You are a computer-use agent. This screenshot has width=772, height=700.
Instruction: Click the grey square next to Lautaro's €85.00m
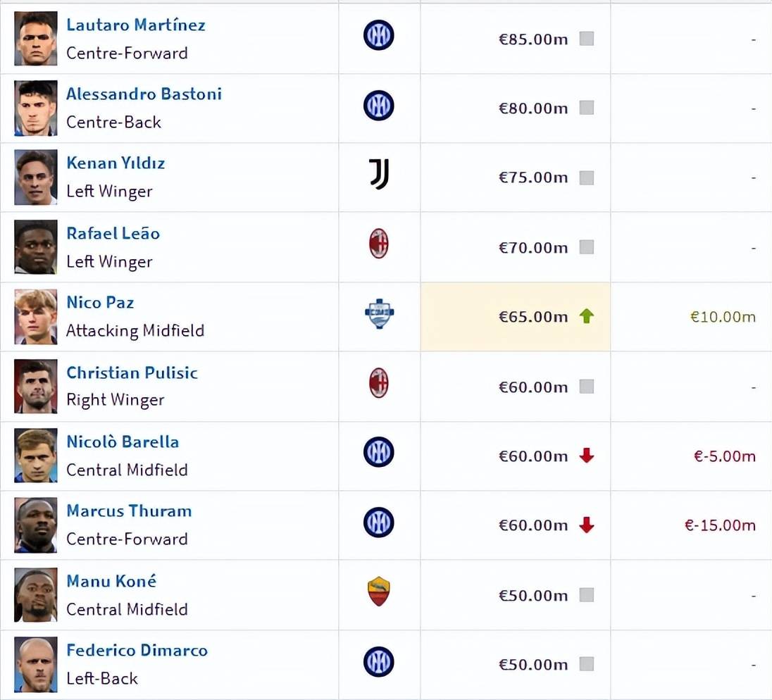point(586,39)
